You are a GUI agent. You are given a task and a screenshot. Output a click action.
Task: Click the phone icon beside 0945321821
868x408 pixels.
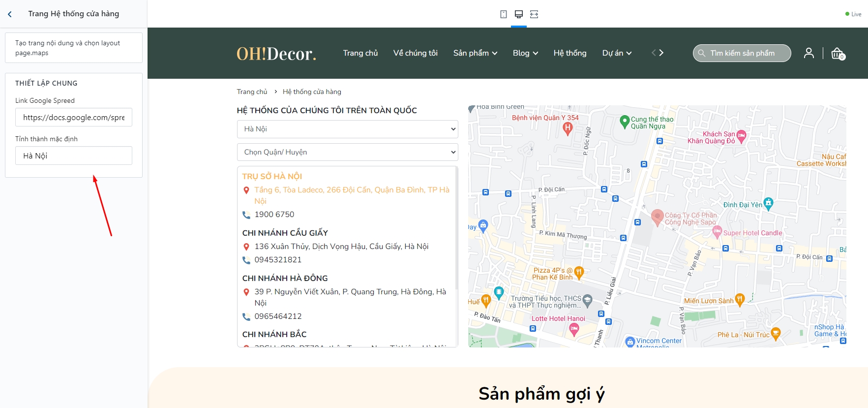(x=246, y=260)
